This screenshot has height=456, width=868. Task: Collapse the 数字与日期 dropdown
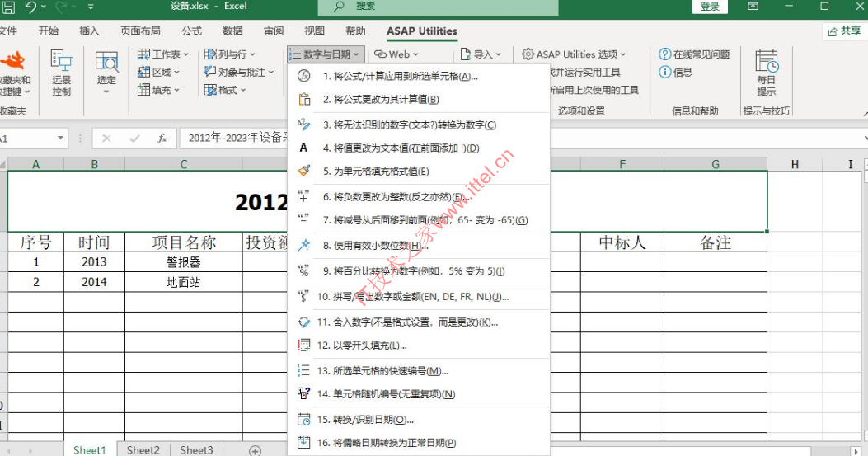326,54
